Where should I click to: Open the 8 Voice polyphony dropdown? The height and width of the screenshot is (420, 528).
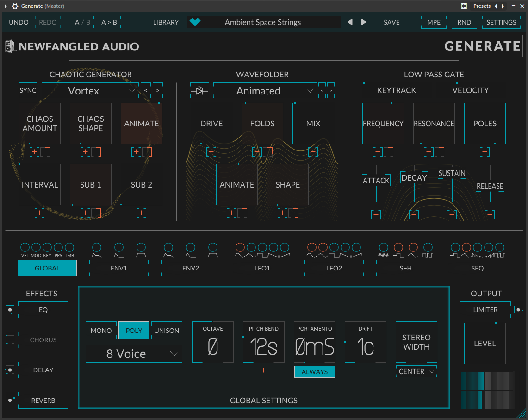click(134, 354)
